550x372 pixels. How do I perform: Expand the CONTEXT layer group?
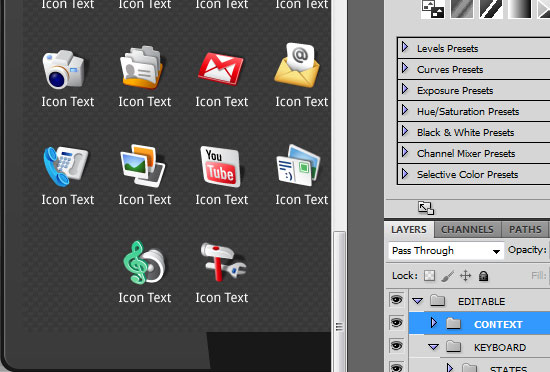pos(434,323)
